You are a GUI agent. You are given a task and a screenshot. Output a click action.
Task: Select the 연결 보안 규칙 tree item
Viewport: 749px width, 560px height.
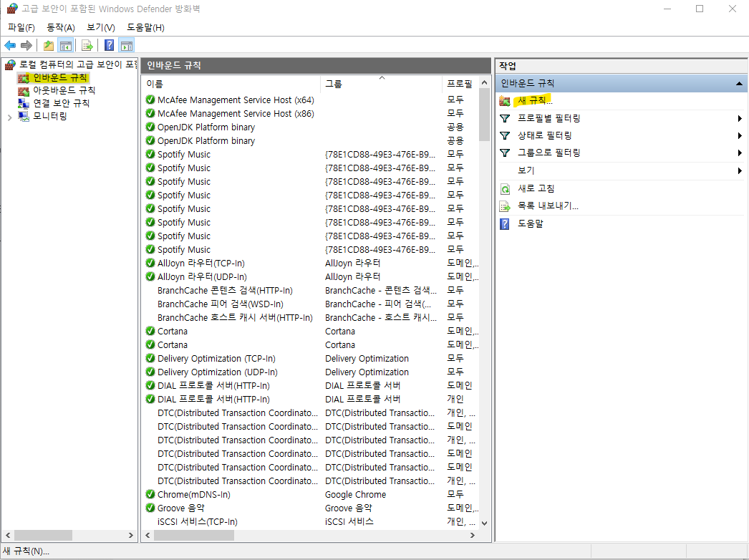61,103
